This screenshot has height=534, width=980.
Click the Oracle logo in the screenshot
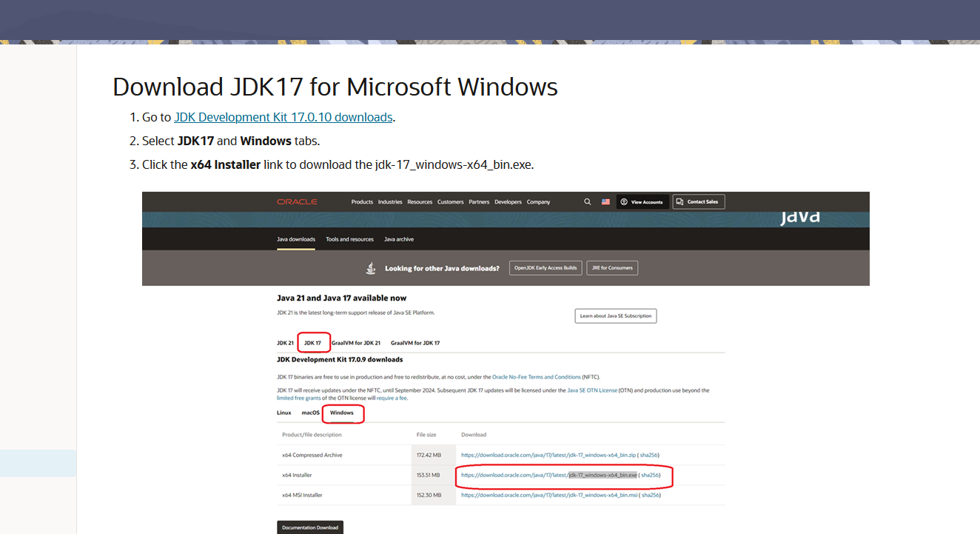[x=297, y=201]
